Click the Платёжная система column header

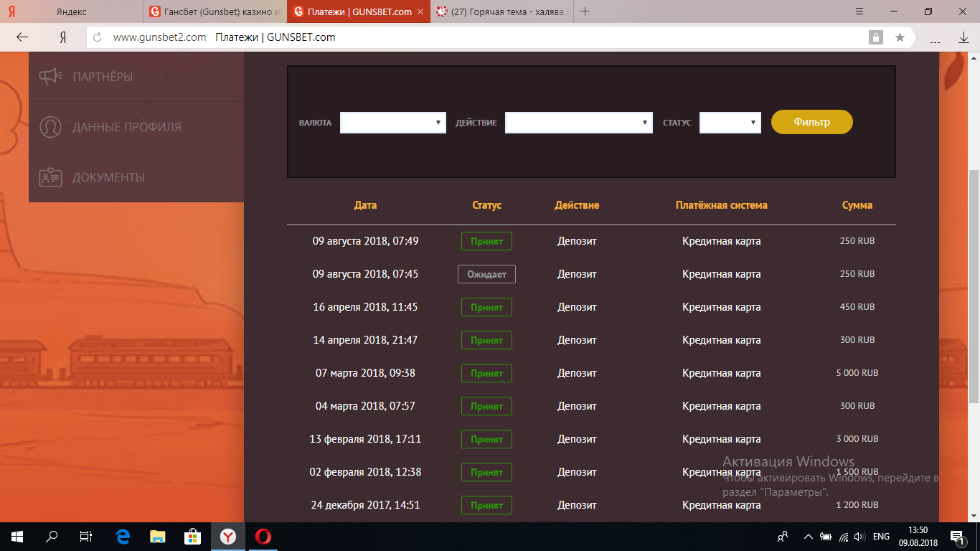pos(722,205)
